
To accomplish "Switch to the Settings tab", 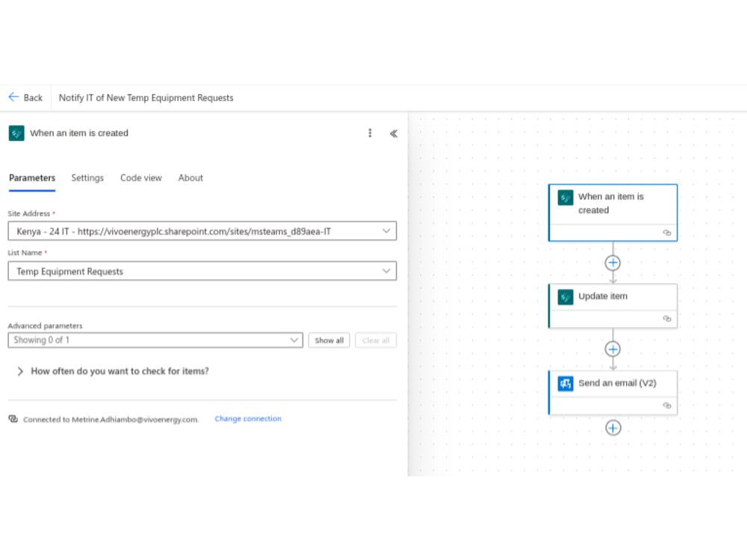I will pyautogui.click(x=87, y=178).
